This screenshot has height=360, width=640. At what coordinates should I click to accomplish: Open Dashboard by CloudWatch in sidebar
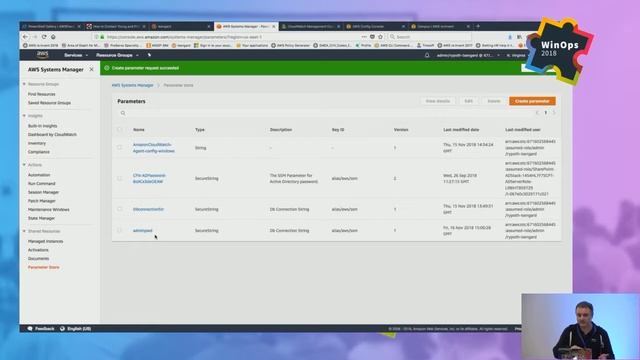click(x=52, y=135)
